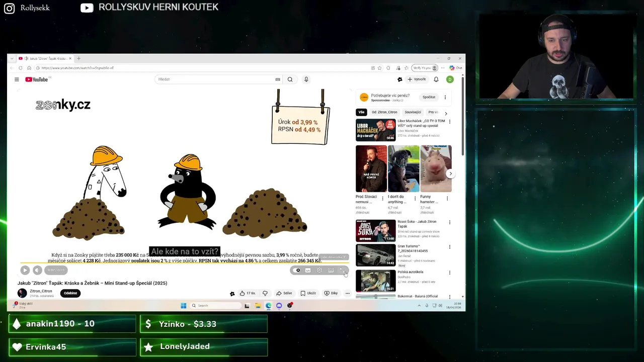Select the Od: Zitron_Citron chip
Screen dimensions: 644x362
[x=384, y=112]
